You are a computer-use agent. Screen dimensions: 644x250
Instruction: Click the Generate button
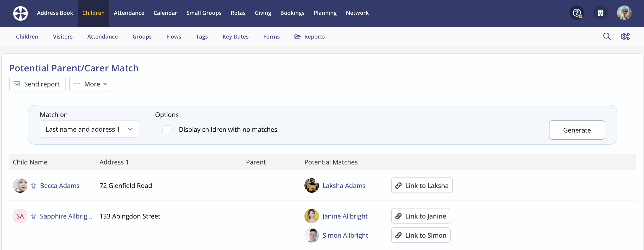click(x=576, y=130)
